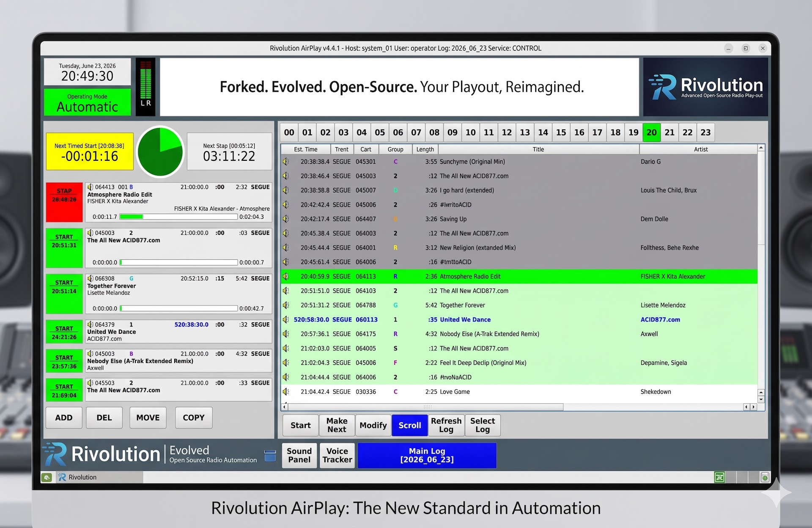Click the COPY button

coord(194,418)
